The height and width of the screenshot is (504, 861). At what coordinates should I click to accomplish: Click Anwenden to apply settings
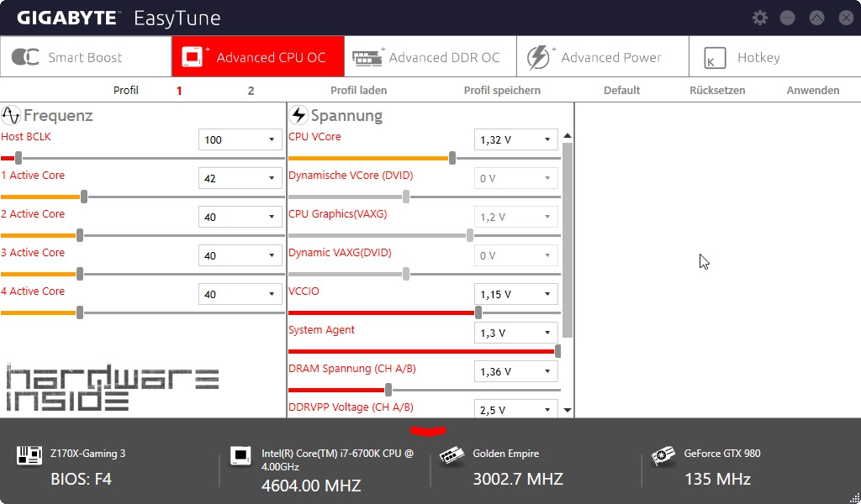point(813,91)
